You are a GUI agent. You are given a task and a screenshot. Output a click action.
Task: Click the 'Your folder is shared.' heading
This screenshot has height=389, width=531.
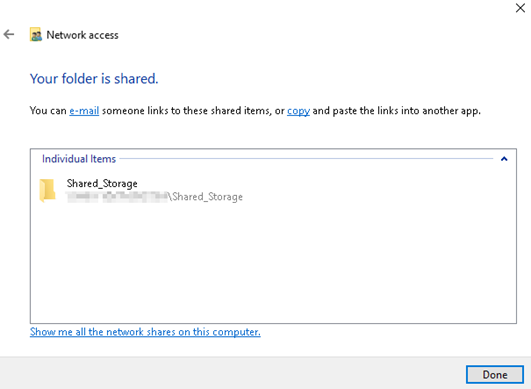(x=94, y=79)
